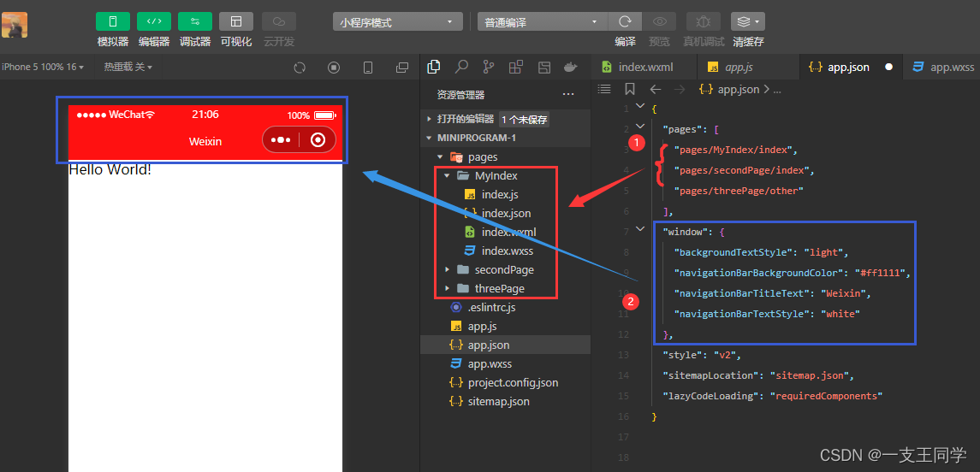
Task: Toggle the simulator panel button
Action: (112, 21)
